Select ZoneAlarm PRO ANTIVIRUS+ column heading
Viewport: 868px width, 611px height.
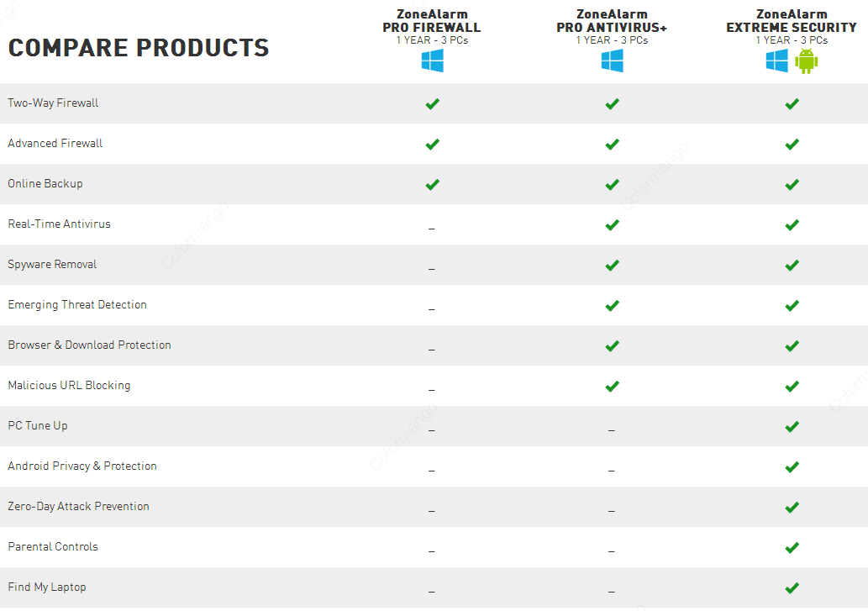pyautogui.click(x=612, y=27)
